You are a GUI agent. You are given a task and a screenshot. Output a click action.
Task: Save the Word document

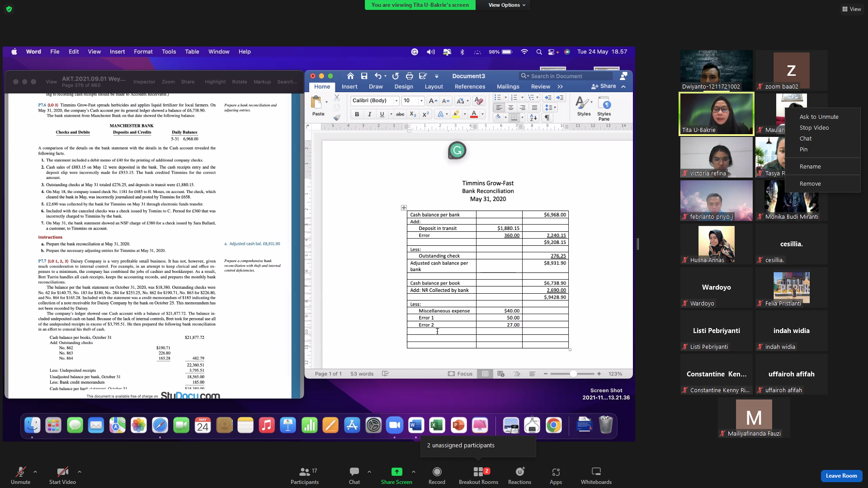(x=364, y=76)
